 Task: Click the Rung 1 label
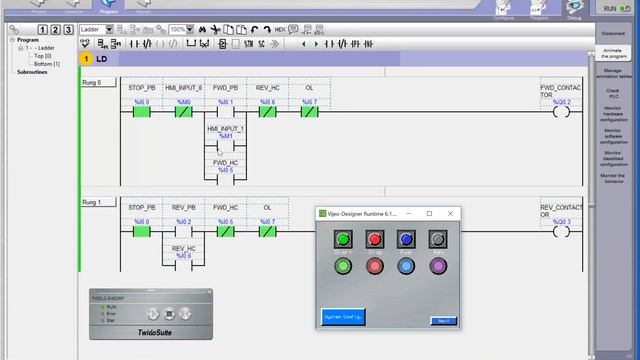(98, 202)
